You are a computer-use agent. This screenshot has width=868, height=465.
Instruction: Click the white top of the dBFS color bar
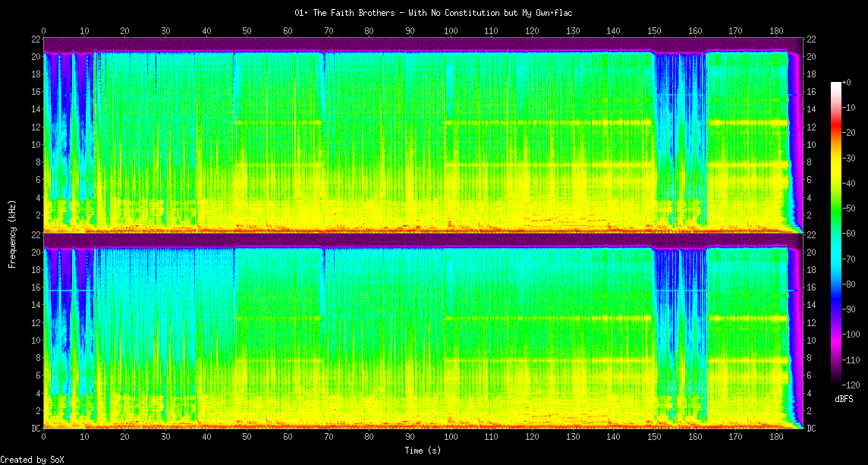(x=836, y=84)
